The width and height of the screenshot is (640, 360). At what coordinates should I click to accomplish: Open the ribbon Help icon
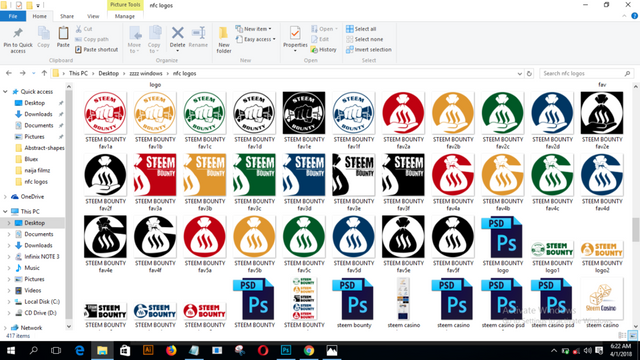coord(634,16)
